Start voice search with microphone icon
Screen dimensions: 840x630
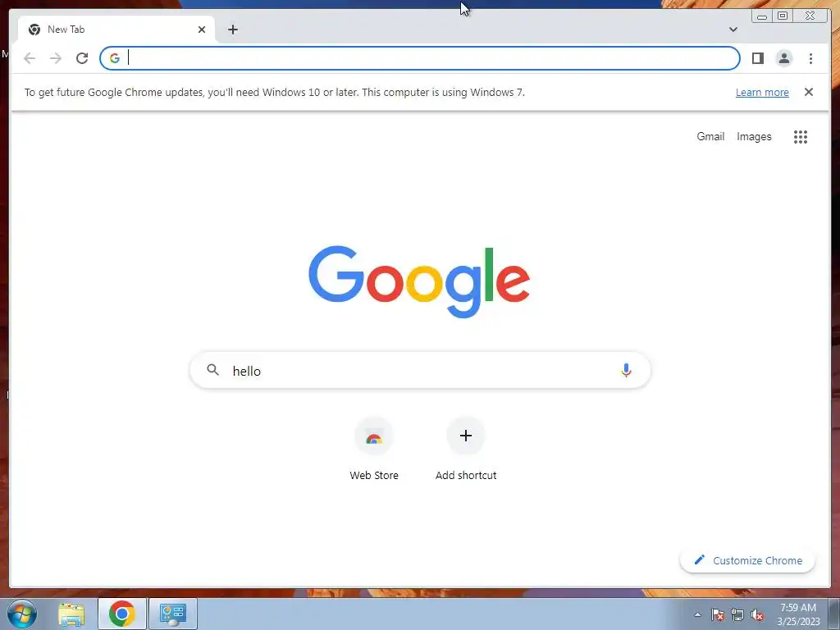[x=626, y=370]
